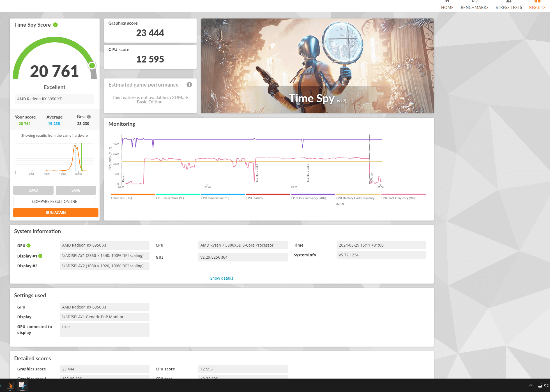The width and height of the screenshot is (550, 392).
Task: Click Your score value 20 761
Action: 25,124
